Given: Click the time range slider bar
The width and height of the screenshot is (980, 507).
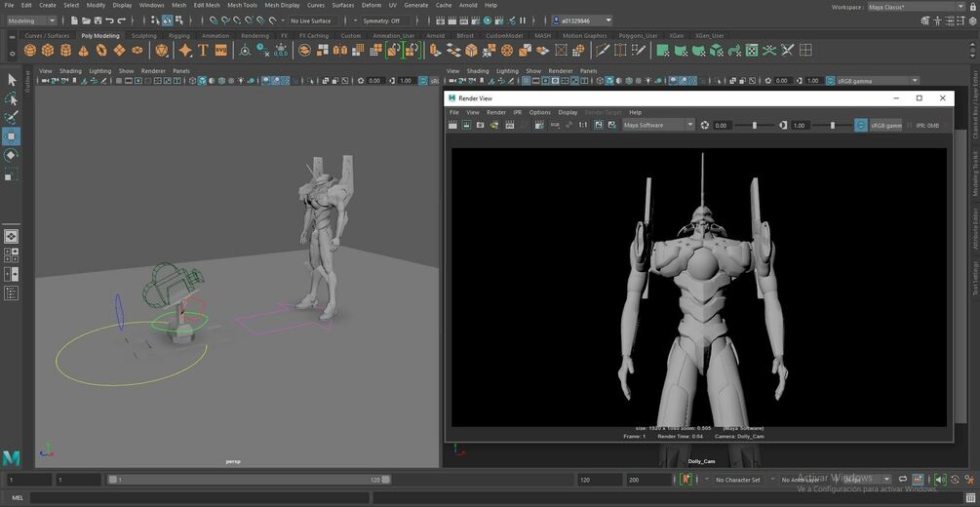Looking at the screenshot, I should (x=249, y=480).
